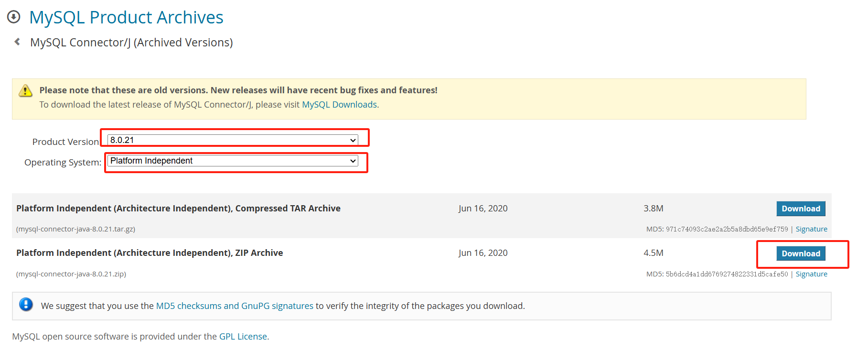868x363 pixels.
Task: Click Jun 16, 2020 date in TAR row
Action: 482,209
